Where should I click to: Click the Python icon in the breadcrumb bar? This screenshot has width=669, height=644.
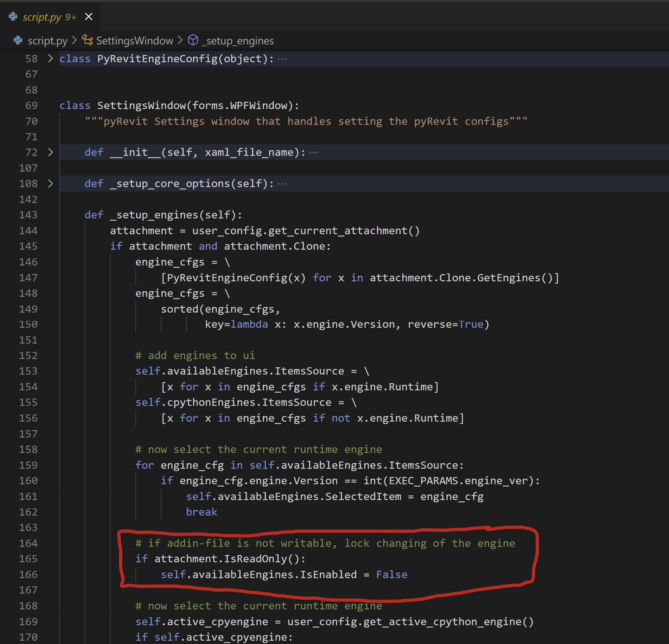pos(18,40)
